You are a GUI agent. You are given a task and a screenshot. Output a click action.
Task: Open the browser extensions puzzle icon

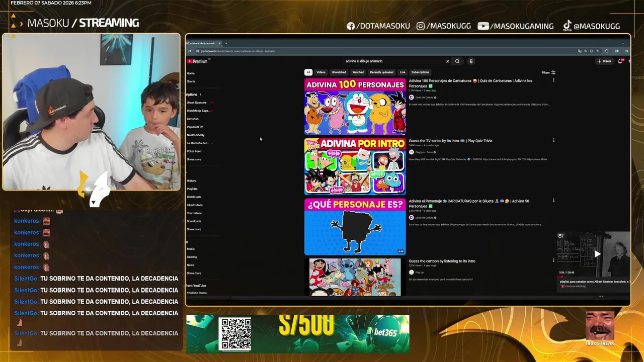(x=607, y=51)
